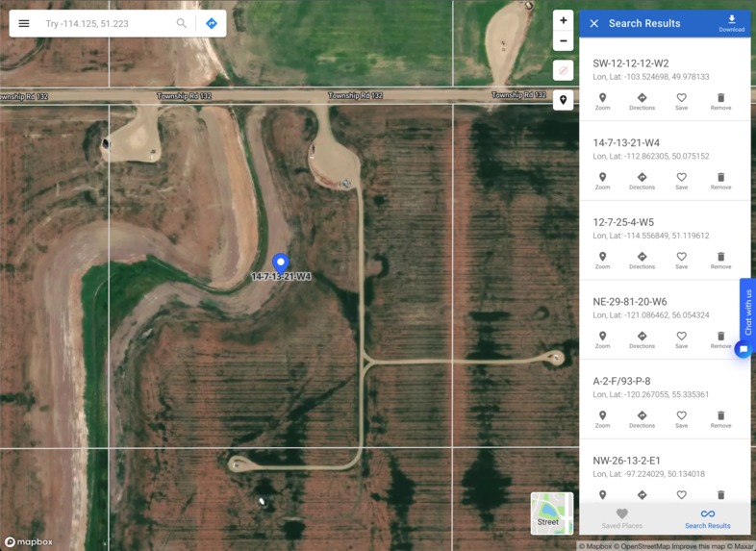The image size is (756, 551).
Task: Zoom to SW-12-12-12-W2 result
Action: (602, 101)
